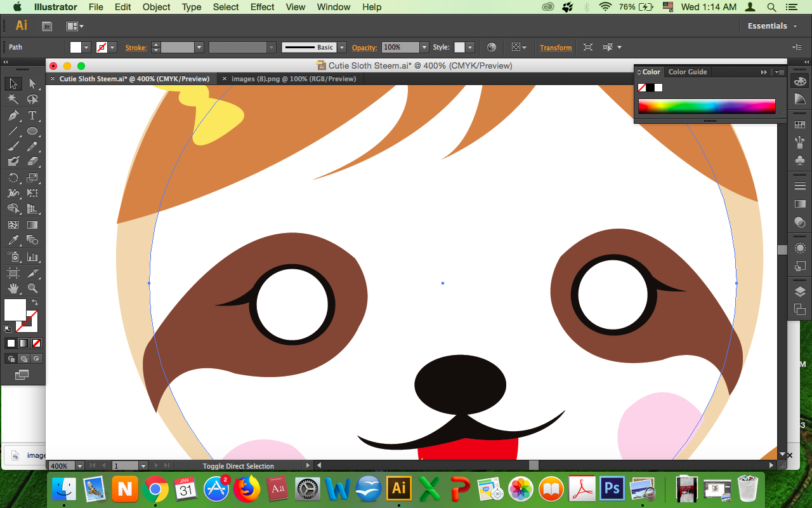The width and height of the screenshot is (812, 508).
Task: Pick the Paintbrush tool
Action: click(x=13, y=147)
